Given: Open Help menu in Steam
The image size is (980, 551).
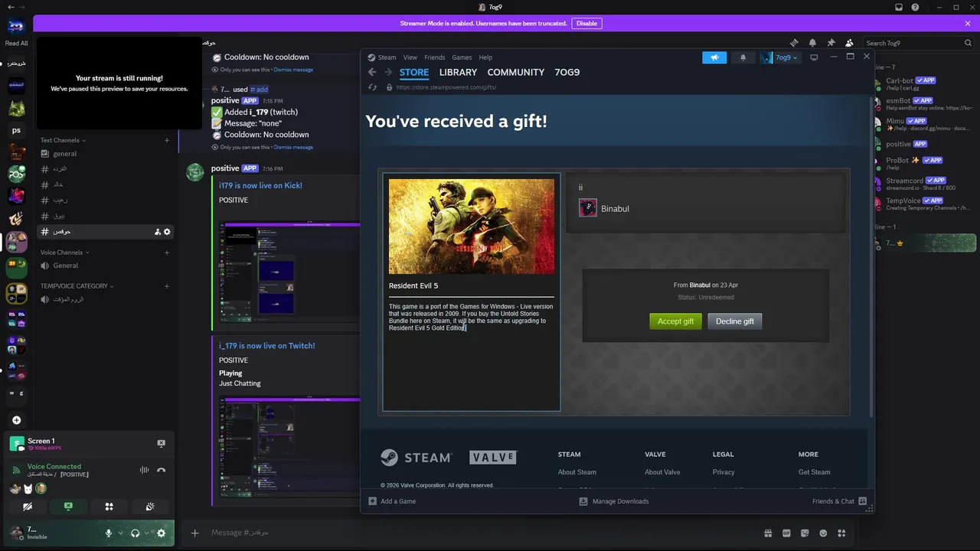Looking at the screenshot, I should (x=485, y=57).
